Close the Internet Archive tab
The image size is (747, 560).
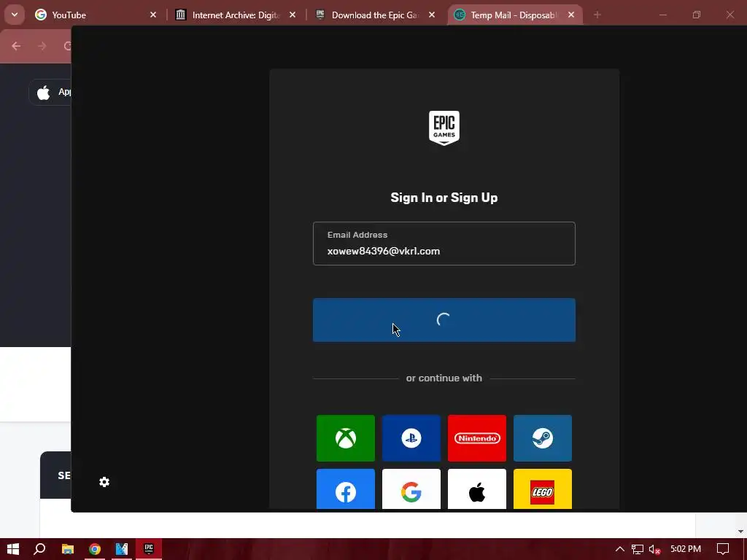click(x=293, y=15)
